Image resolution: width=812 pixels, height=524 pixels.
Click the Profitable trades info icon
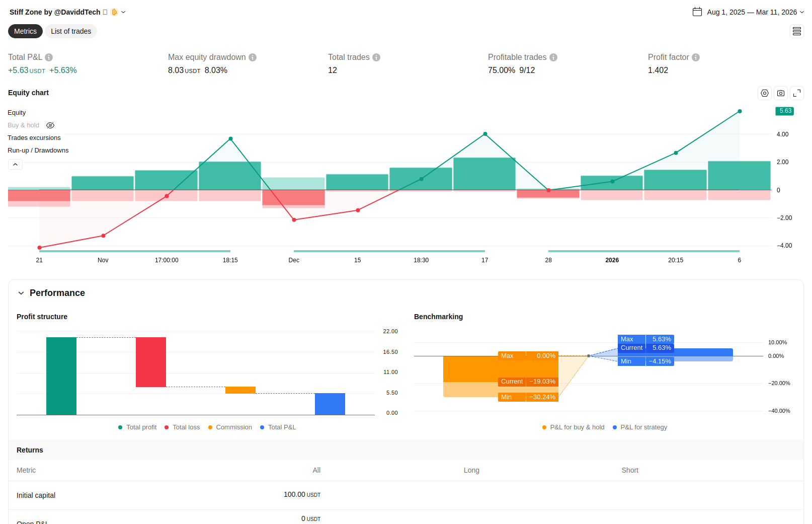click(x=553, y=57)
